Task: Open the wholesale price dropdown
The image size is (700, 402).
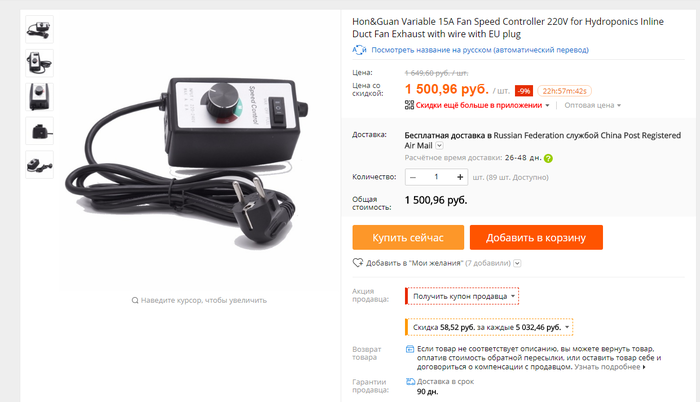Action: [592, 105]
